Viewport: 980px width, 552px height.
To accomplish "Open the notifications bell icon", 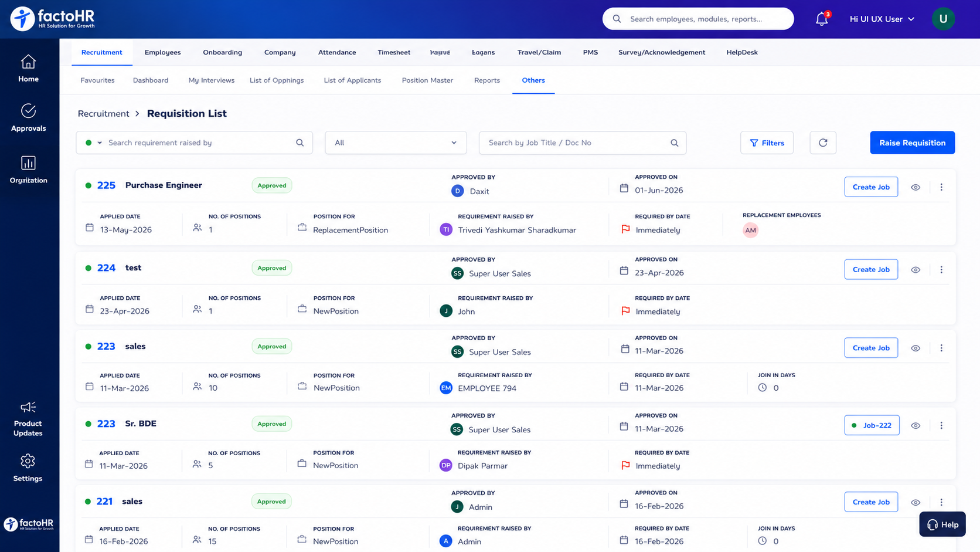I will [x=822, y=19].
